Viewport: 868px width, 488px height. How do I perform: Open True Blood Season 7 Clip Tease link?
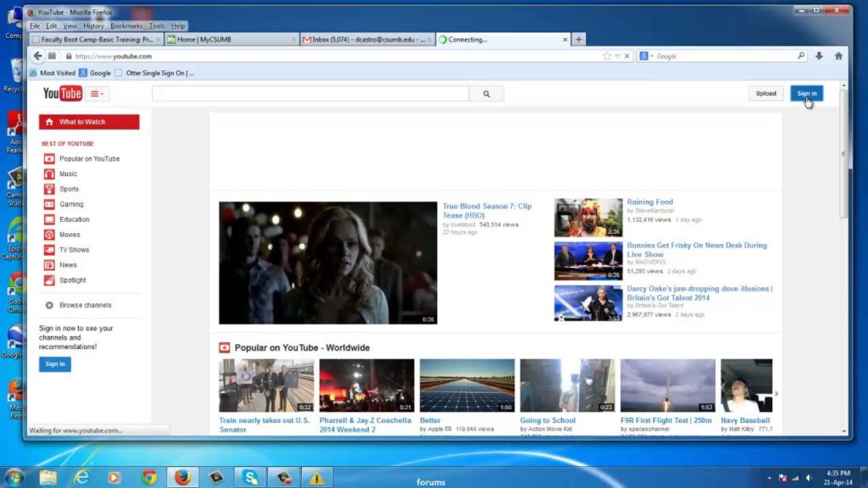point(487,211)
